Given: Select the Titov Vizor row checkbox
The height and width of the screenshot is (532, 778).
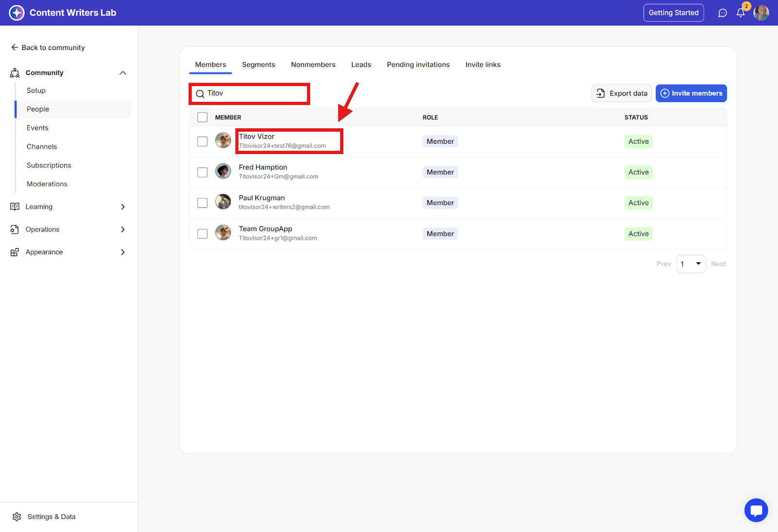Looking at the screenshot, I should click(x=202, y=141).
